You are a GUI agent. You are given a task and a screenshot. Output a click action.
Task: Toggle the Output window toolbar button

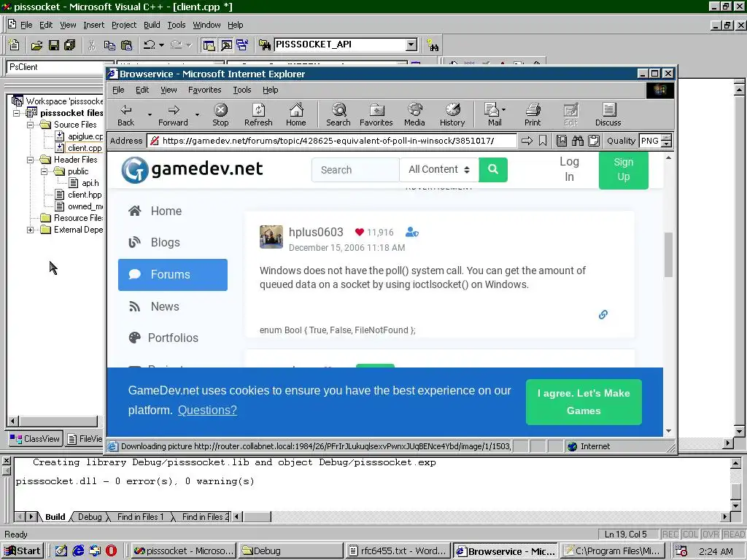click(x=226, y=45)
